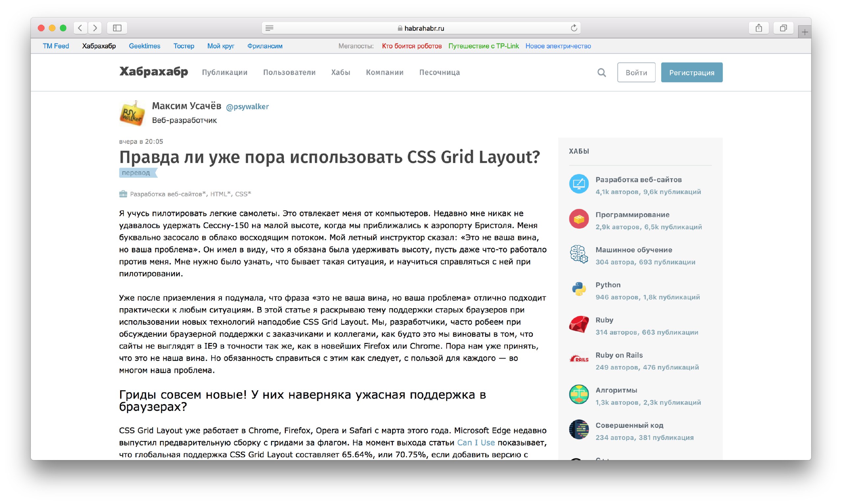Click the Ruby gem hub icon
The image size is (842, 504).
[579, 324]
